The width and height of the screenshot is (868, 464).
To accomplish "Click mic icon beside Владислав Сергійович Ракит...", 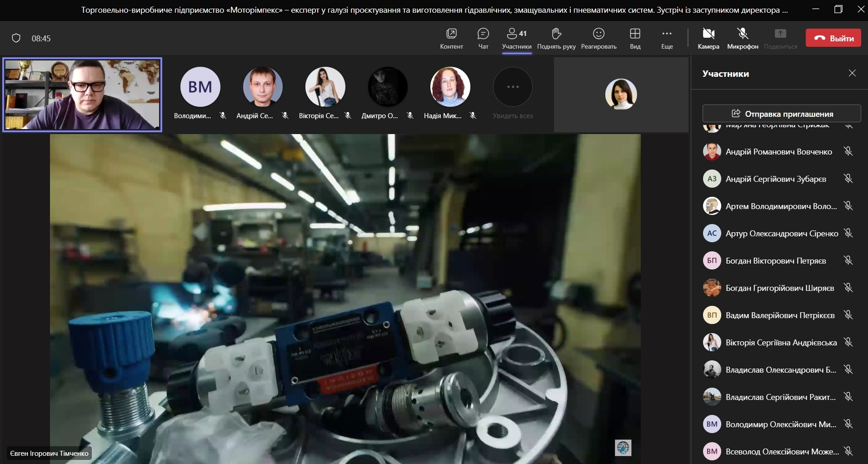I will tap(848, 397).
